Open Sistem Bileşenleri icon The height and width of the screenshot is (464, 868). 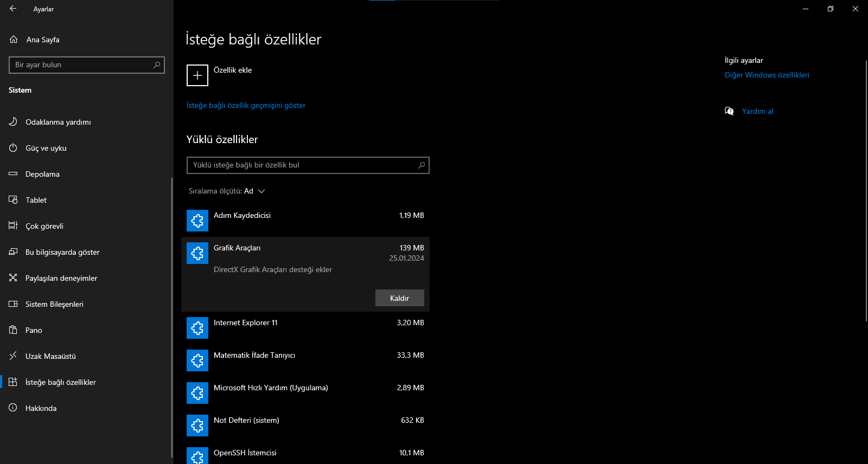point(13,304)
